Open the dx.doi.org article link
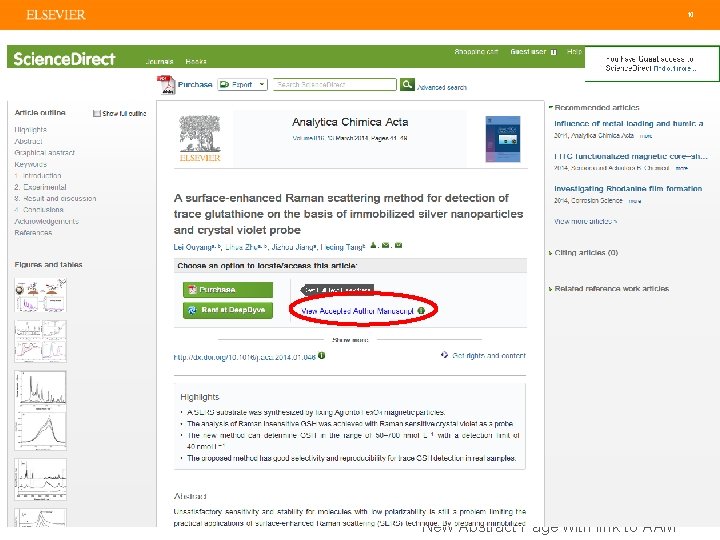Screen dimensions: 720x540 tap(245, 357)
